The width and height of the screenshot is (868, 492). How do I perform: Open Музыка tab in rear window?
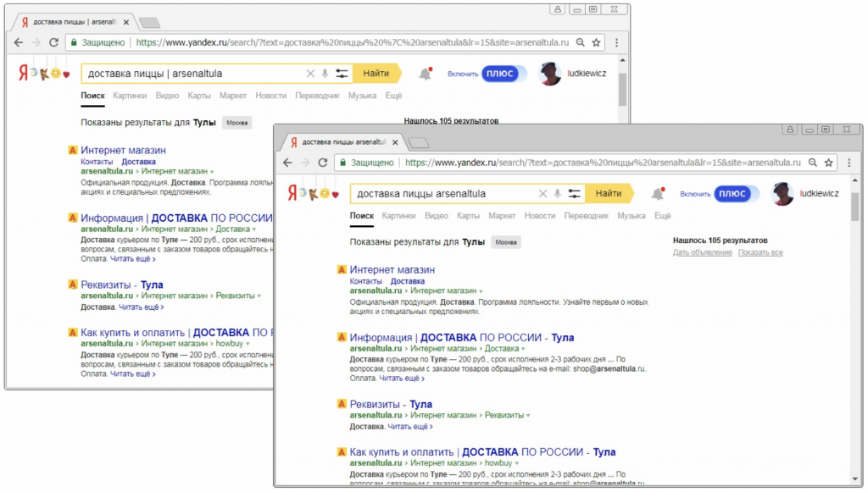pos(362,96)
